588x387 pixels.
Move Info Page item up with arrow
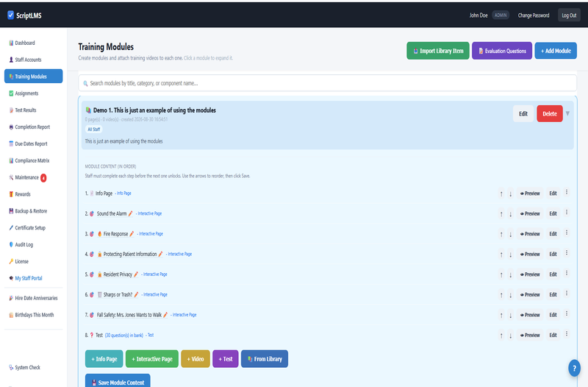501,193
